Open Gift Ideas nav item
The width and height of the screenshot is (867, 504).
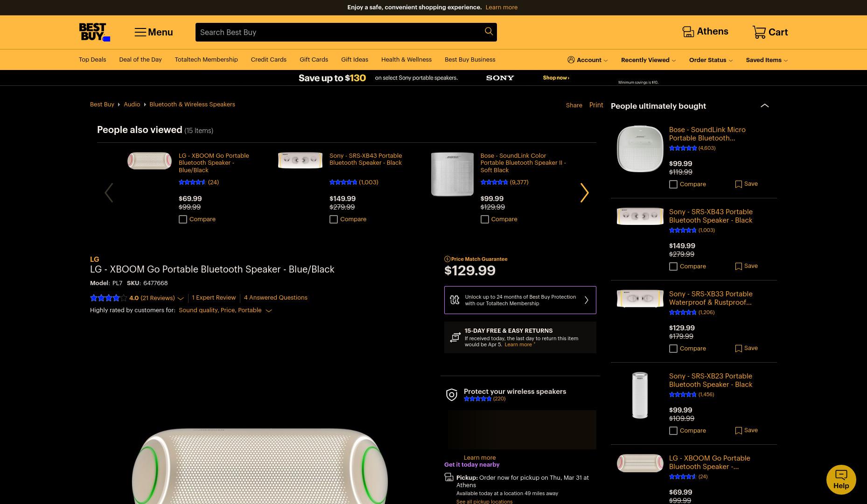[355, 60]
